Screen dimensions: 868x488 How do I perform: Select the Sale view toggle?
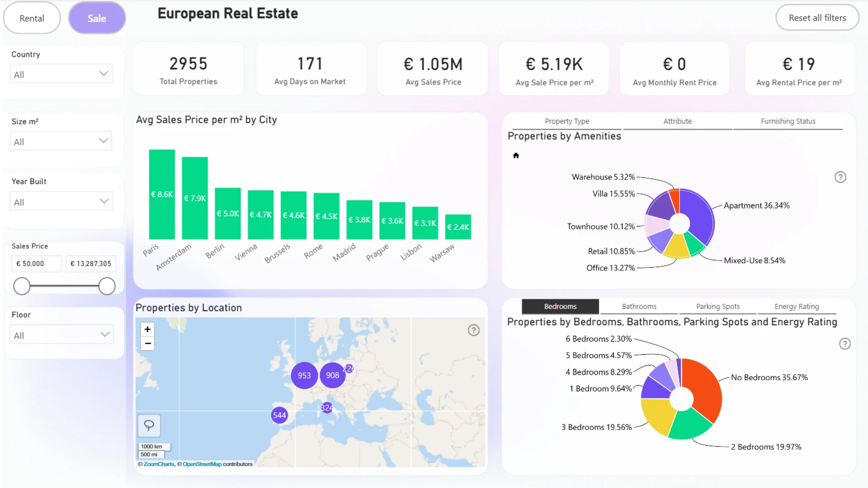click(97, 18)
